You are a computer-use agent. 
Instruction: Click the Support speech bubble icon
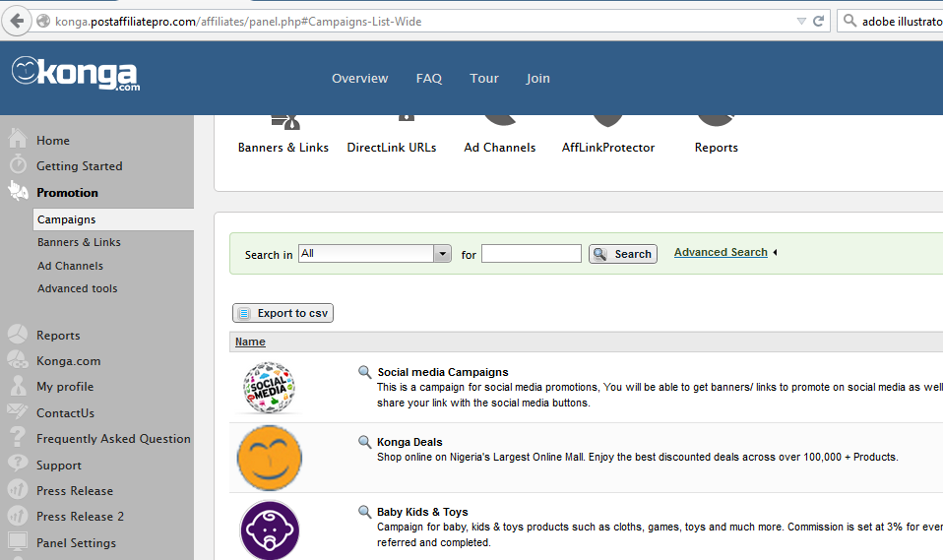18,464
